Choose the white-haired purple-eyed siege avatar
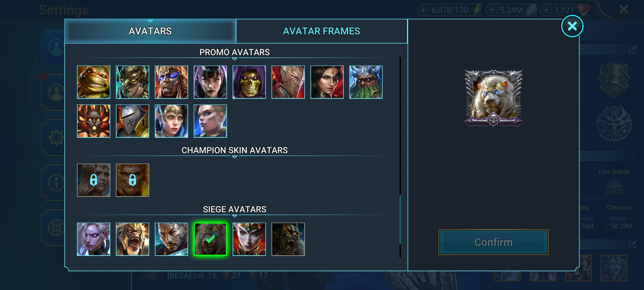The image size is (644, 290). point(93,239)
